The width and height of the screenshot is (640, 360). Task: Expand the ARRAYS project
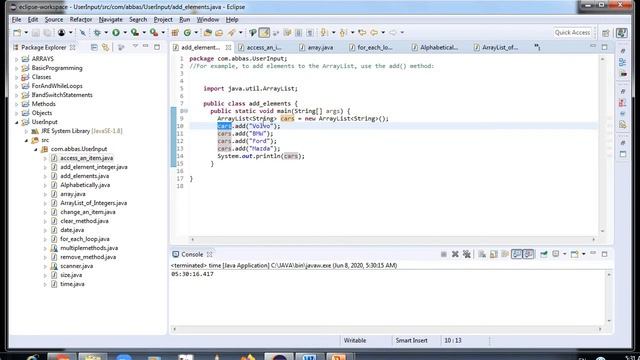17,59
